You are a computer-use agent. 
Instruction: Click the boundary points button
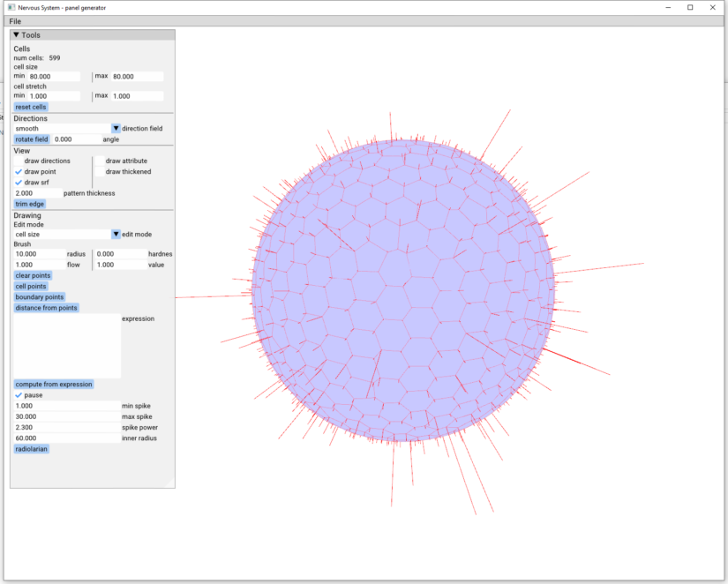coord(40,297)
